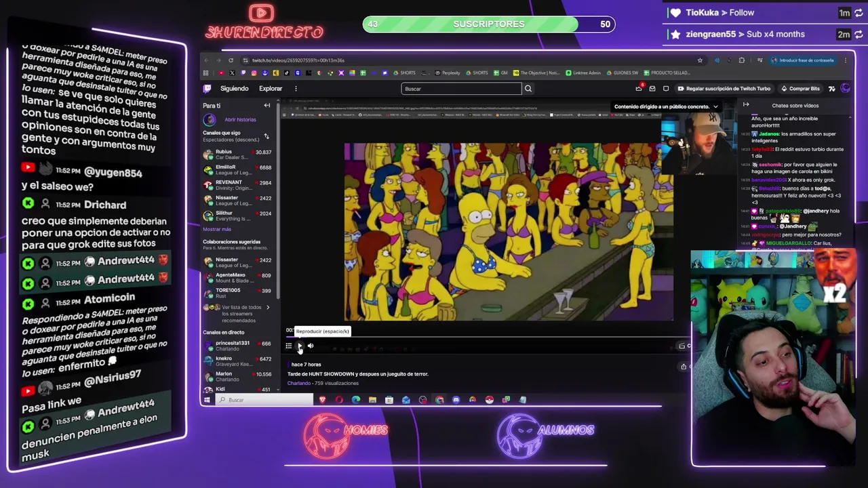
Task: Click the Twitch logo home icon
Action: pyautogui.click(x=208, y=89)
